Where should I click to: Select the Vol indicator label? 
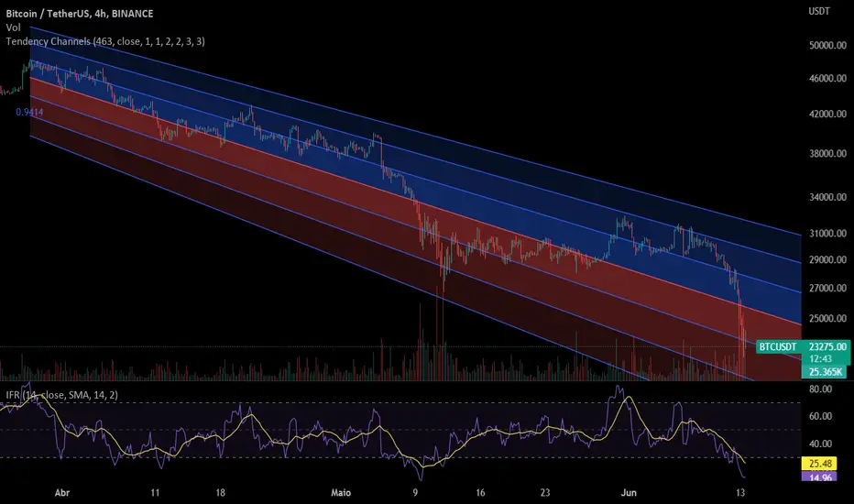13,27
